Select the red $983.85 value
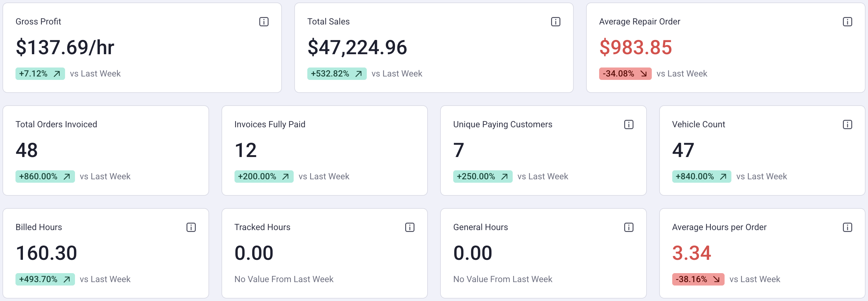The width and height of the screenshot is (868, 301). 635,47
